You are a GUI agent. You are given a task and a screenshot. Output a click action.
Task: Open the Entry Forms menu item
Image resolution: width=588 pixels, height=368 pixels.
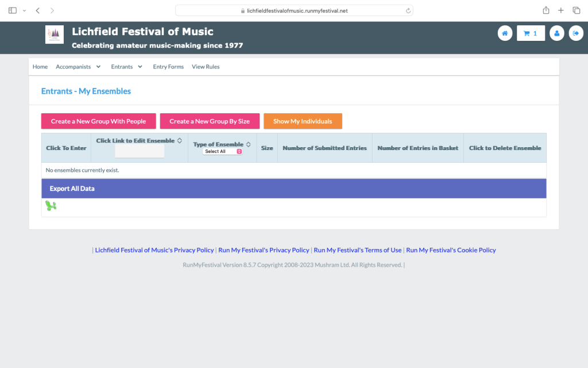(168, 67)
